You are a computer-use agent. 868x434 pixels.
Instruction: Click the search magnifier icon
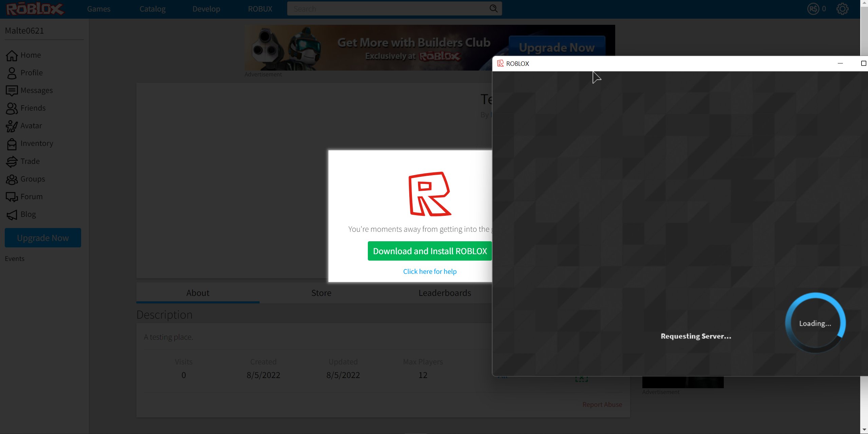493,9
